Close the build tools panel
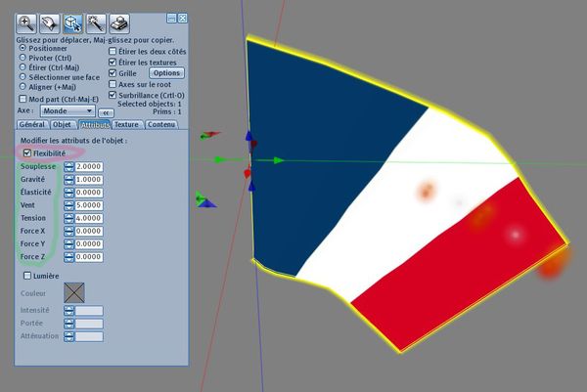Screen dimensions: 587x392 point(182,18)
